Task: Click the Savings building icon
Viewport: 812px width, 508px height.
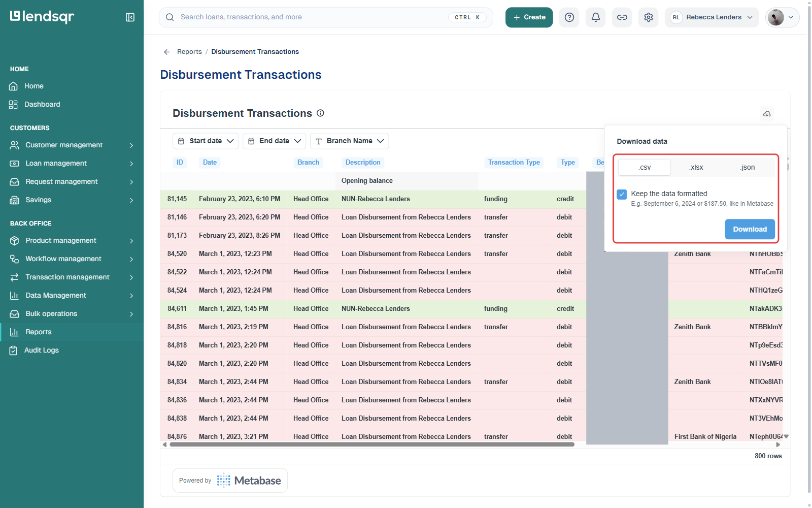Action: pos(15,200)
